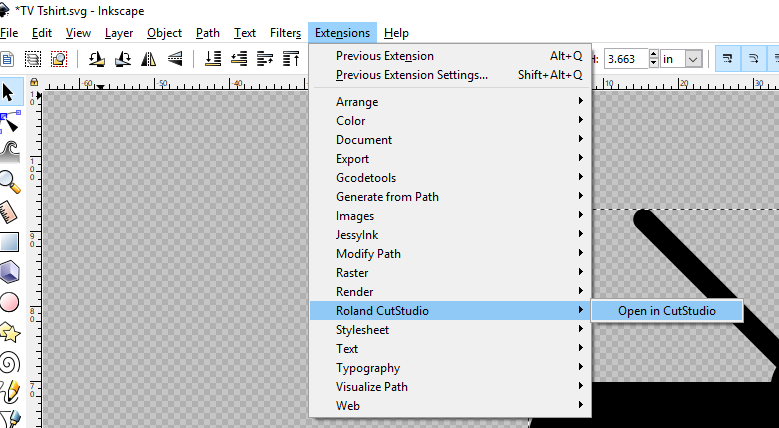Viewport: 779px width, 428px height.
Task: Select the Node editing tool
Action: (9, 122)
